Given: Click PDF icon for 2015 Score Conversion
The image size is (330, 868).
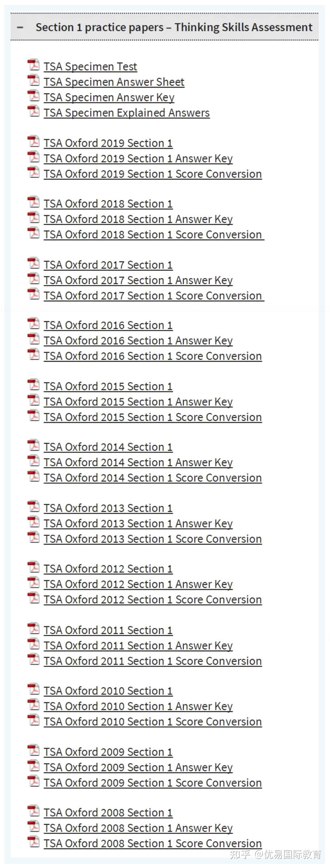Looking at the screenshot, I should point(33,415).
